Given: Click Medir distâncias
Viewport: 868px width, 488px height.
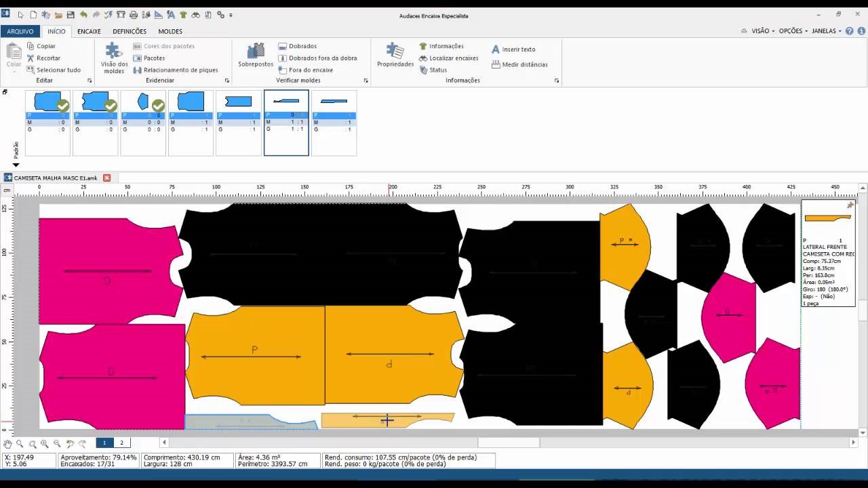Looking at the screenshot, I should pyautogui.click(x=519, y=64).
